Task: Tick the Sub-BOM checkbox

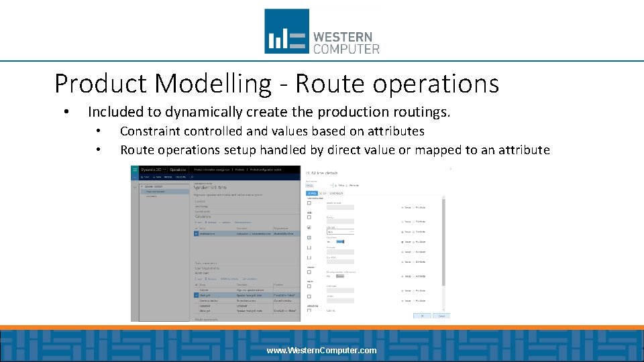Action: pos(309,257)
